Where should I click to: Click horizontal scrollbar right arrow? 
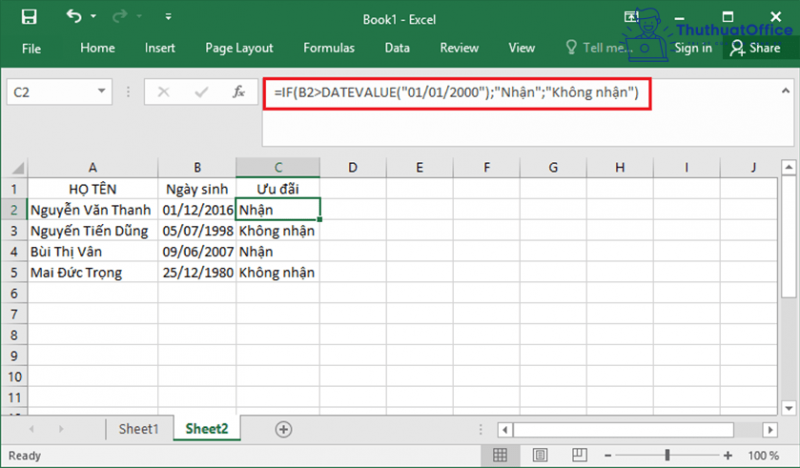(x=770, y=430)
